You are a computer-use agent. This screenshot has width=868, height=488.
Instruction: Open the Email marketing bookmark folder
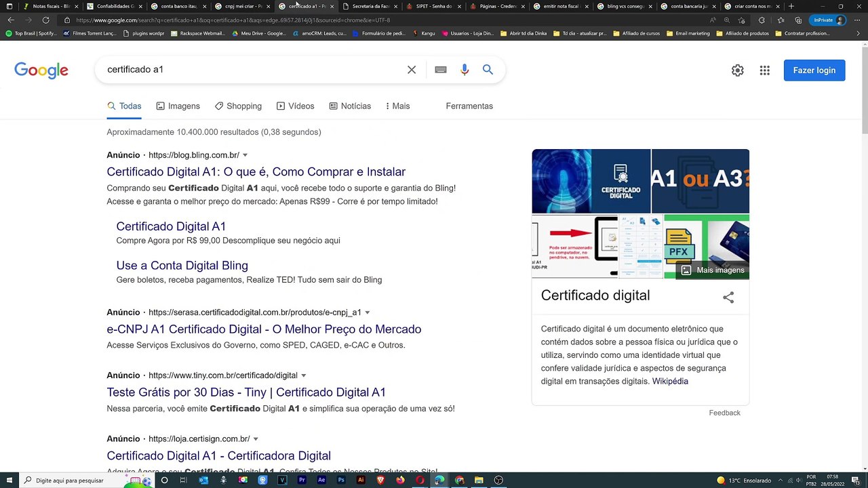(688, 33)
